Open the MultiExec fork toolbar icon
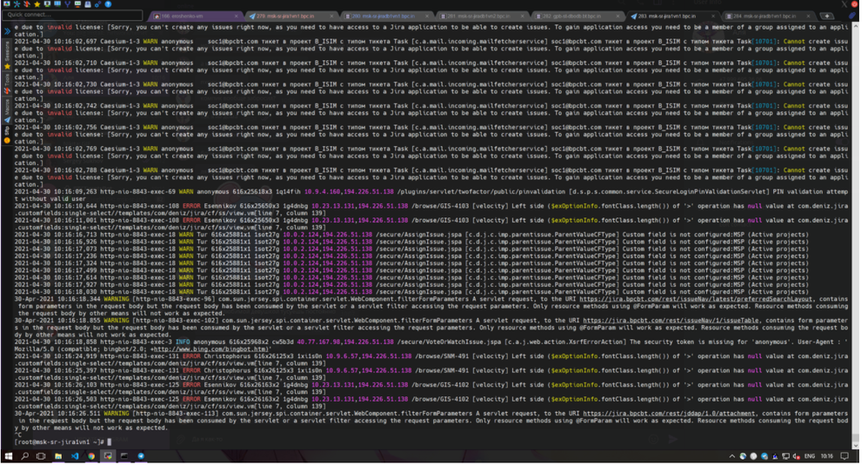 tap(67, 3)
